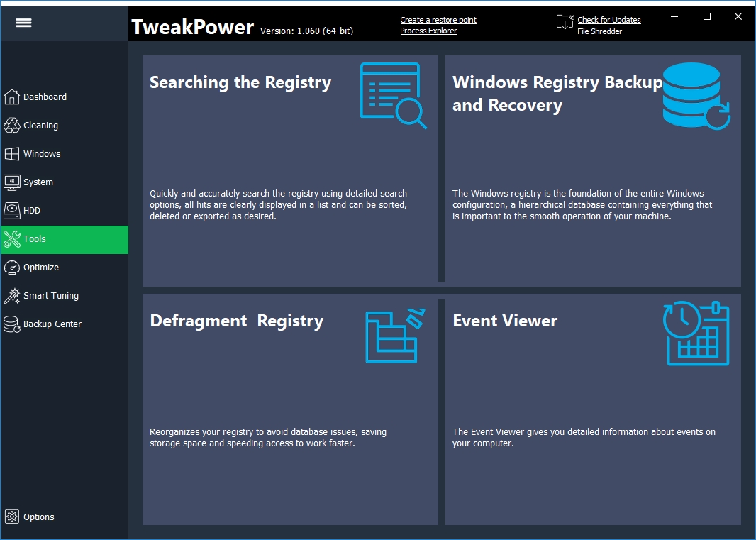Click the Event Viewer description text
Screen dimensions: 756x540
coord(584,437)
